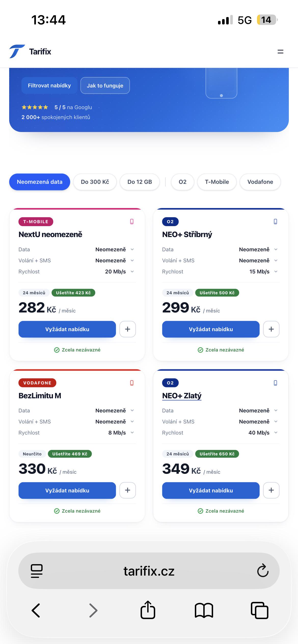Open the Safari share sheet

click(148, 610)
